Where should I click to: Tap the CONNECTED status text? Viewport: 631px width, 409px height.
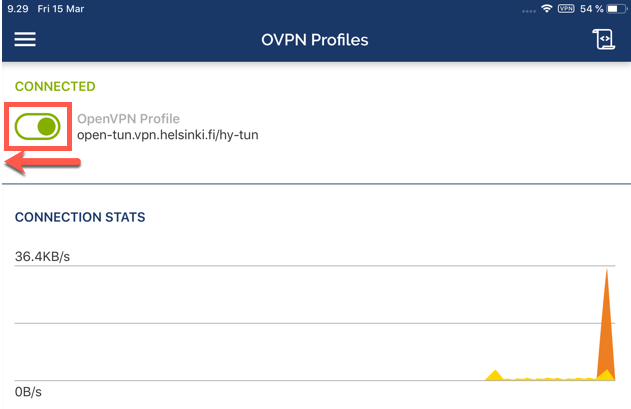(x=55, y=86)
